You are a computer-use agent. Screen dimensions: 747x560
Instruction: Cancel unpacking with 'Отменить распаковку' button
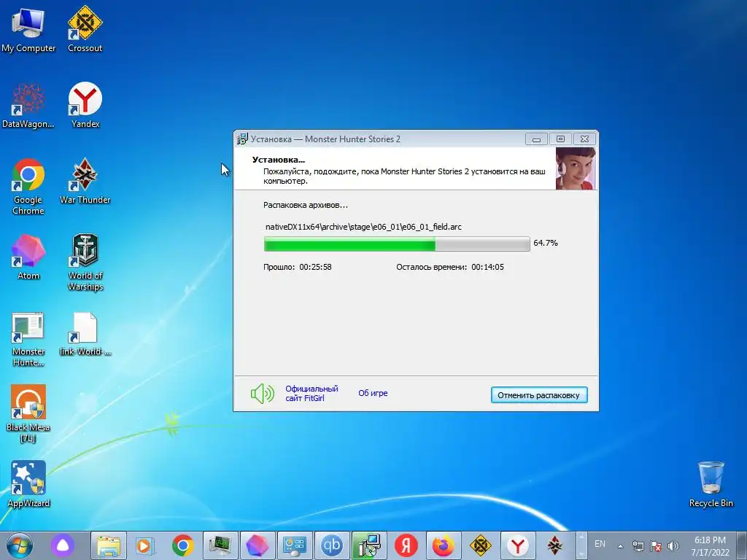[539, 394]
